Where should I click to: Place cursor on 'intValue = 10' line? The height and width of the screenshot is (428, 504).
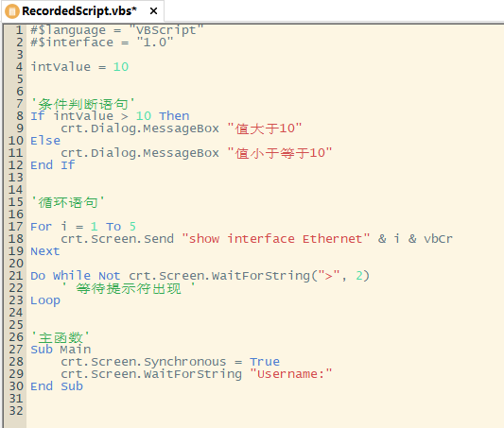pos(79,67)
